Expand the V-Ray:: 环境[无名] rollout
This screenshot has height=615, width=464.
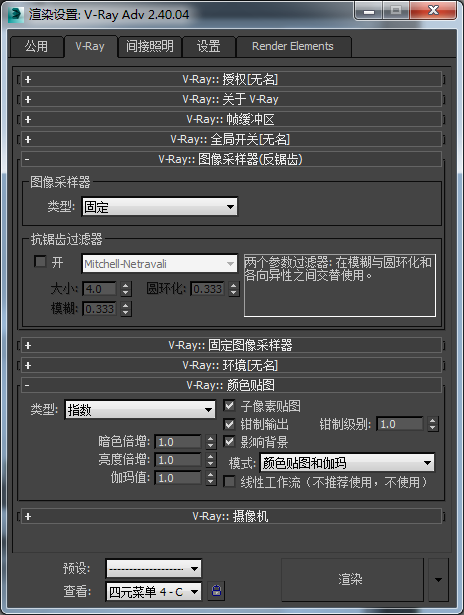click(231, 366)
